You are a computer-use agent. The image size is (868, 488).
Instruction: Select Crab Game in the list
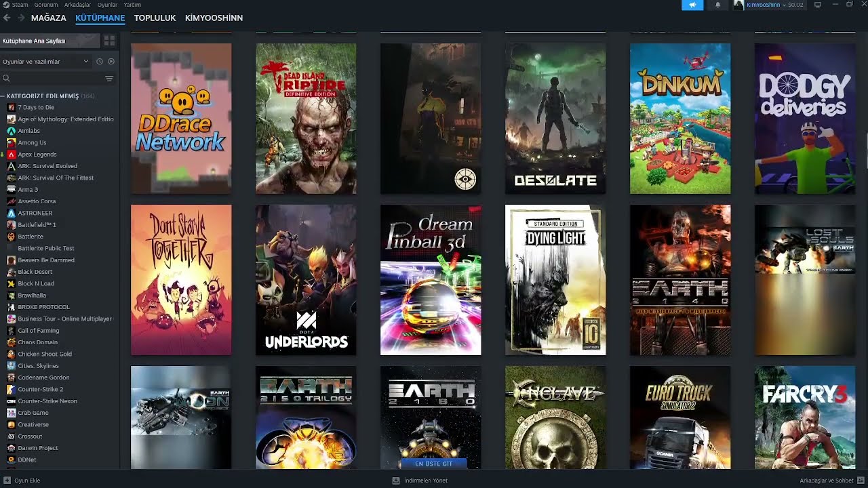coord(33,413)
